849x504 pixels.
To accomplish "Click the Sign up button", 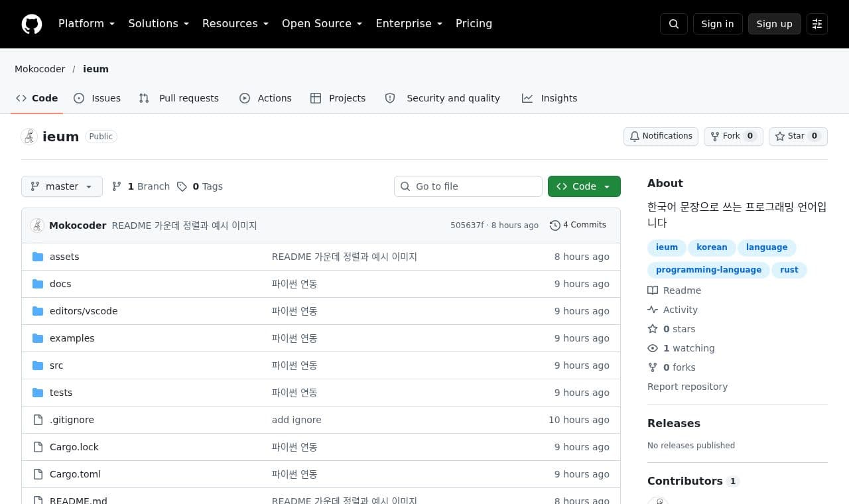I will [775, 24].
